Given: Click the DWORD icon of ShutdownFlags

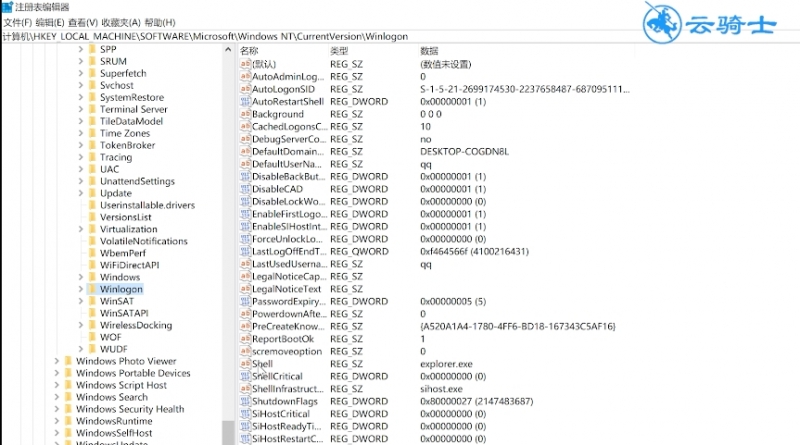Looking at the screenshot, I should coord(245,402).
